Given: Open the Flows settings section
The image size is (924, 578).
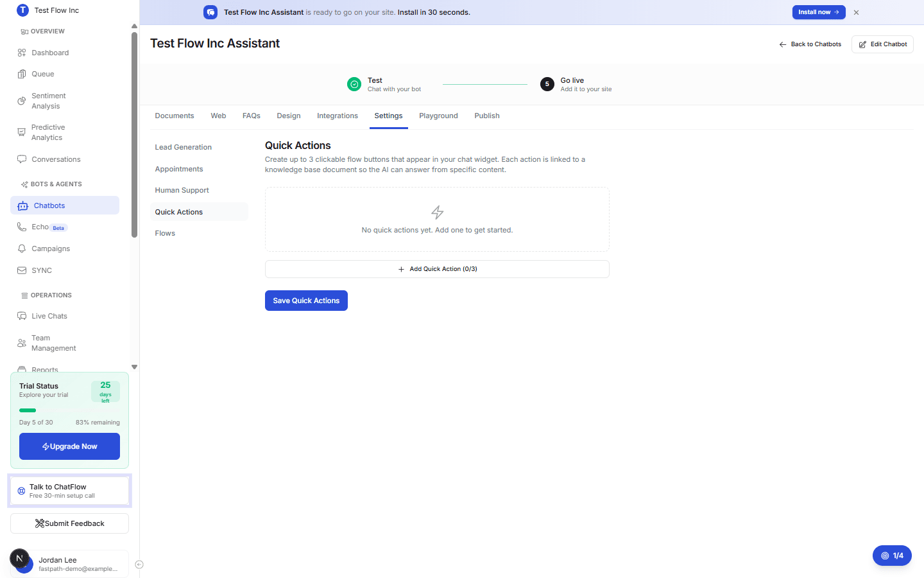Looking at the screenshot, I should (199, 233).
